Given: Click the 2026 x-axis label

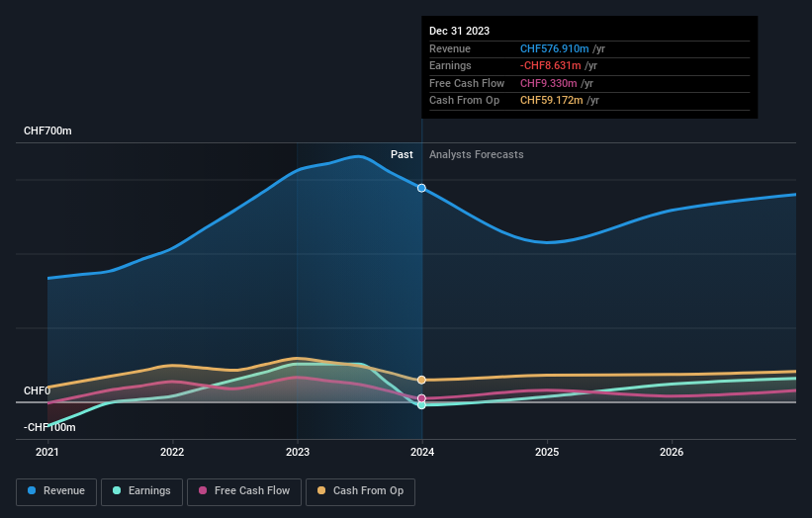Looking at the screenshot, I should click(672, 453).
